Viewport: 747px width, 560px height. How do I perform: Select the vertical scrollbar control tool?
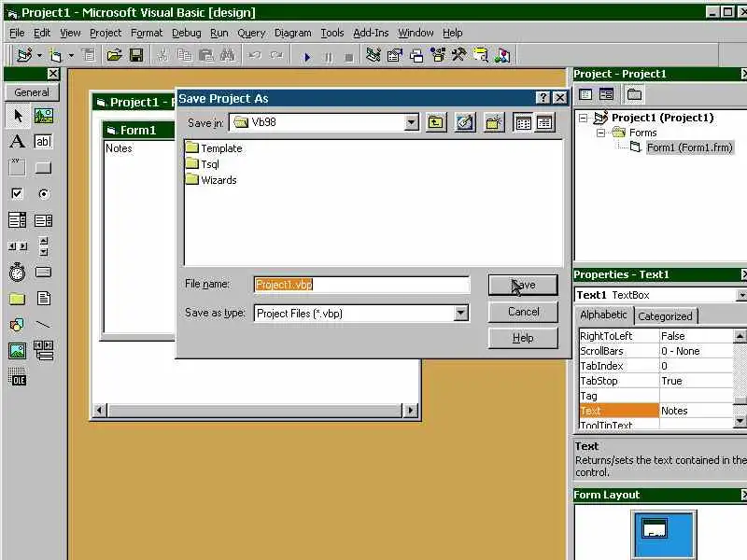pos(43,246)
